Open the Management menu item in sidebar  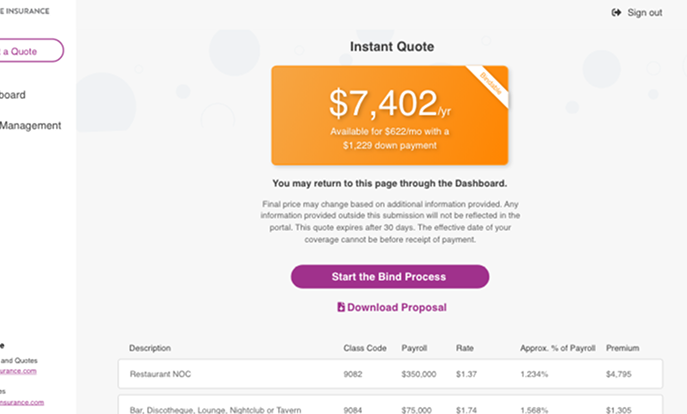(x=30, y=126)
